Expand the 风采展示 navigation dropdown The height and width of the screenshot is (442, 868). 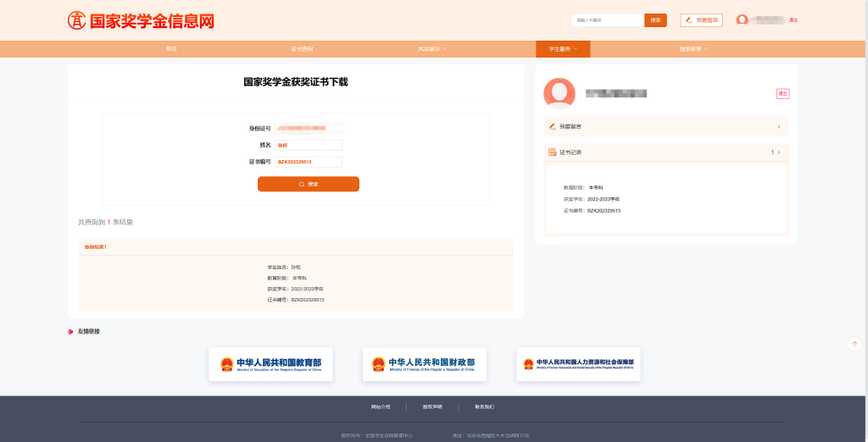click(432, 48)
